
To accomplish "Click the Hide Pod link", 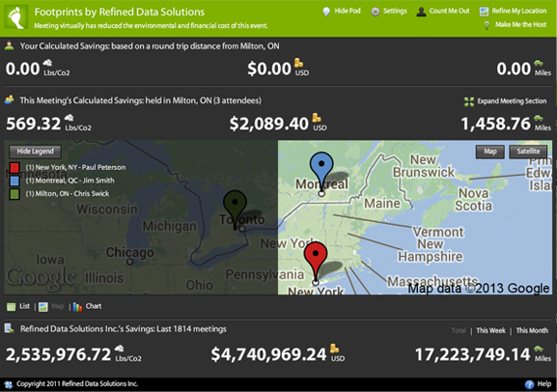I will tap(348, 11).
